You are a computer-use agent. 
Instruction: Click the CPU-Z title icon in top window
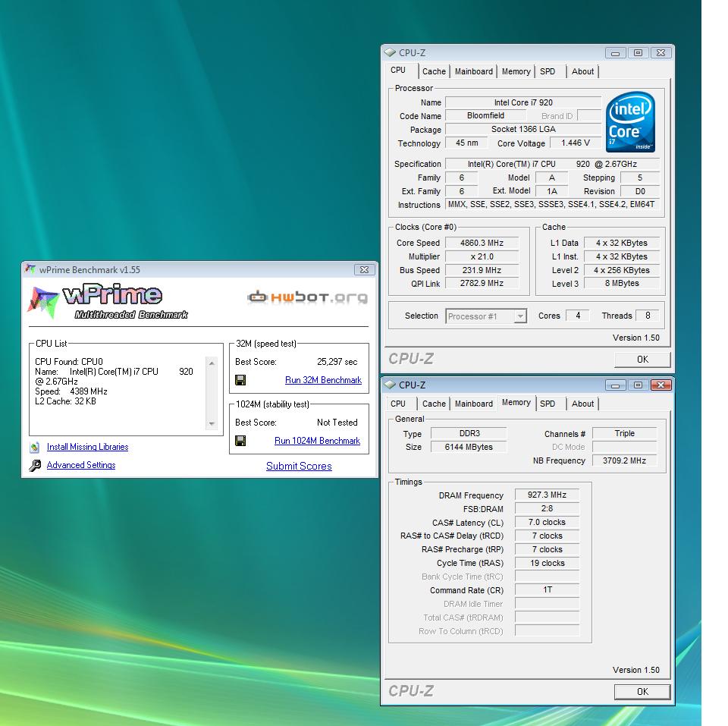[391, 52]
